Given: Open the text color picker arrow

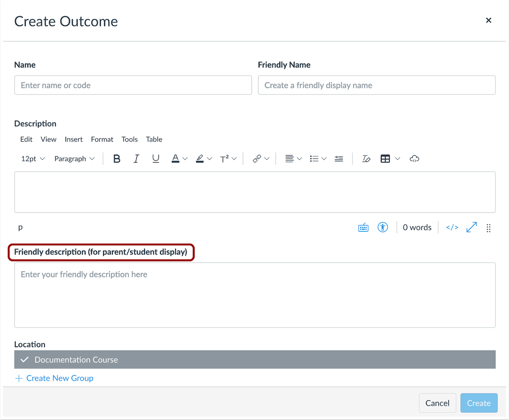Looking at the screenshot, I should click(185, 159).
